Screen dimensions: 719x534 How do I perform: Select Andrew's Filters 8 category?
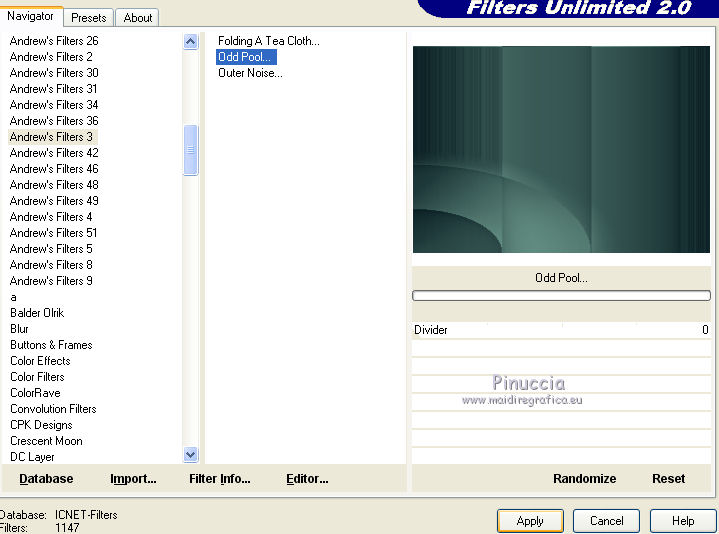[51, 265]
